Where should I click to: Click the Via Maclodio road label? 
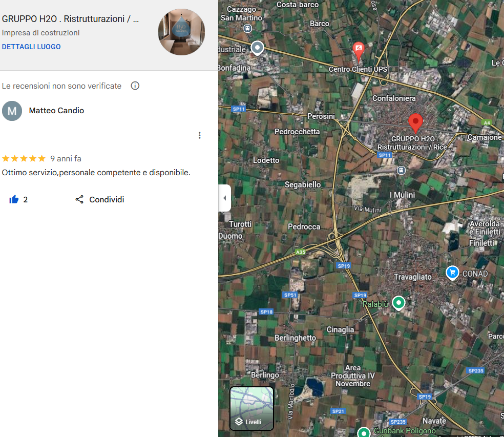click(290, 402)
